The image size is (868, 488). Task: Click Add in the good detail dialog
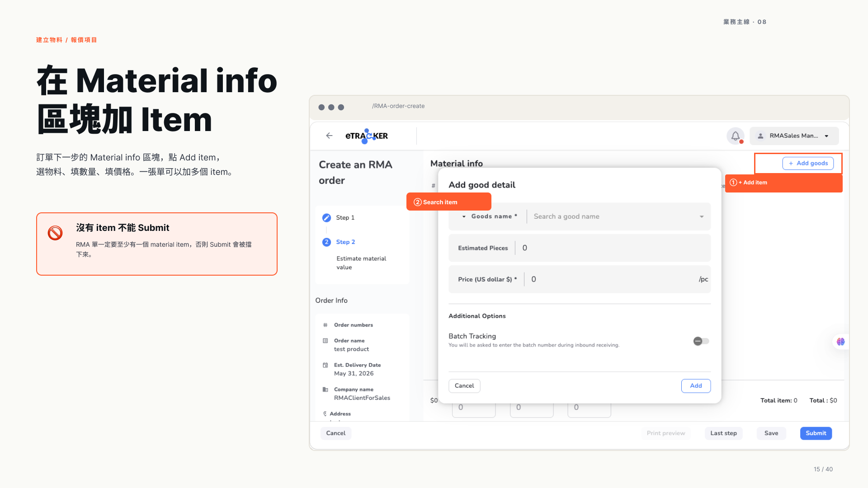point(696,386)
